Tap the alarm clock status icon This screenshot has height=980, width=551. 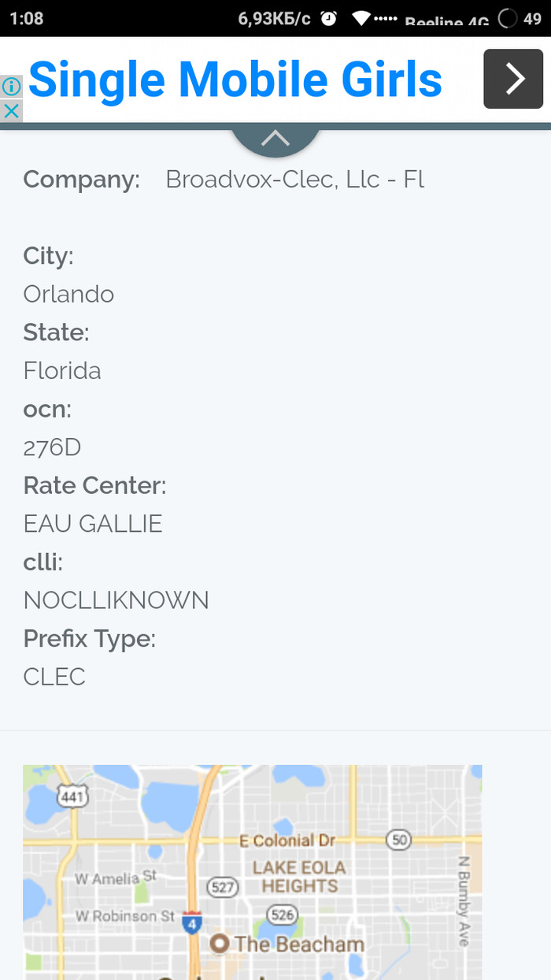click(328, 18)
